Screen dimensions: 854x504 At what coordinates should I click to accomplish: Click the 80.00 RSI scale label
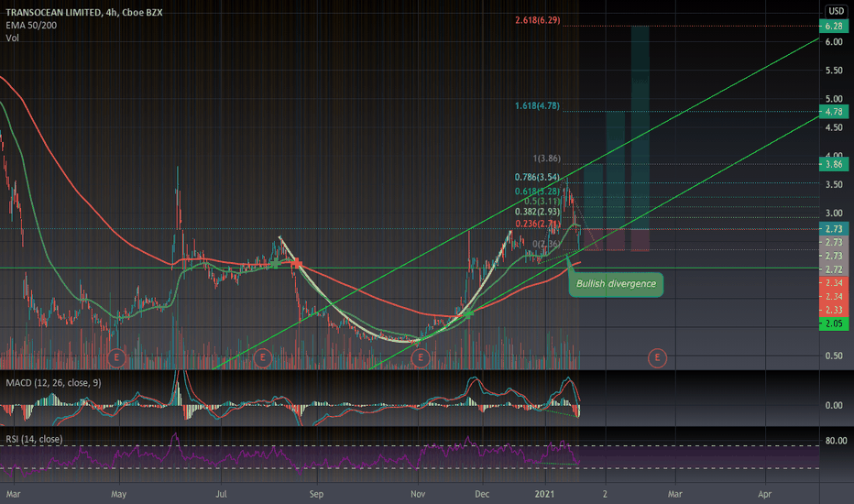(836, 440)
